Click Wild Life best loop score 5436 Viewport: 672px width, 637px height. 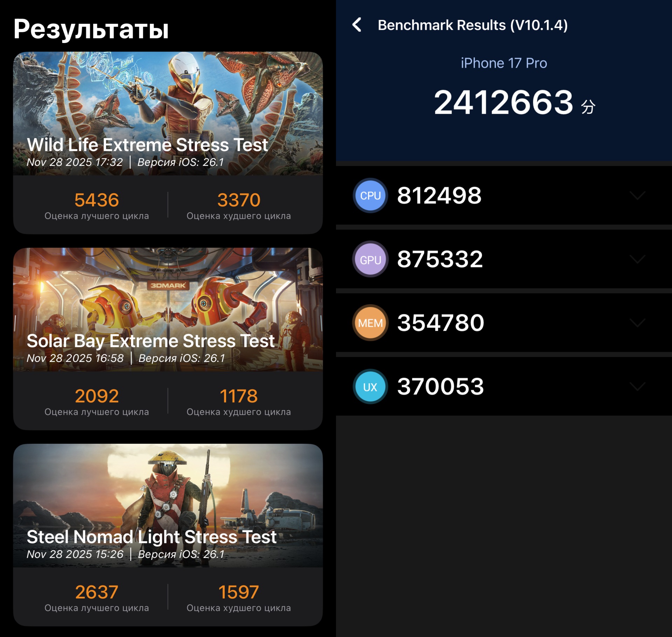coord(97,200)
